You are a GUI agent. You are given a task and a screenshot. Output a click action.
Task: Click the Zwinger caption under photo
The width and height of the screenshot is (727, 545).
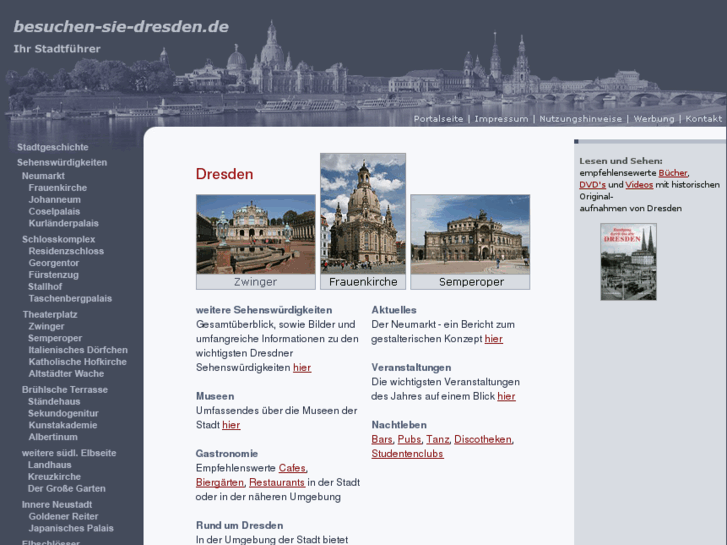[x=255, y=282]
